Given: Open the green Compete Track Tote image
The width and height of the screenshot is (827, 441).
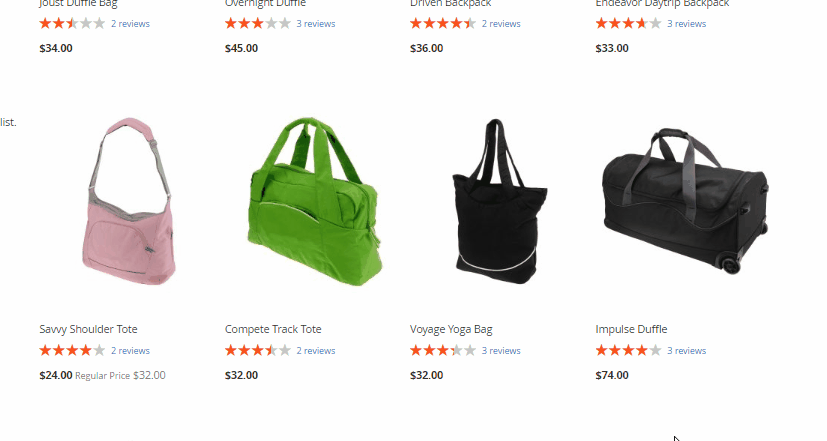Looking at the screenshot, I should [314, 201].
